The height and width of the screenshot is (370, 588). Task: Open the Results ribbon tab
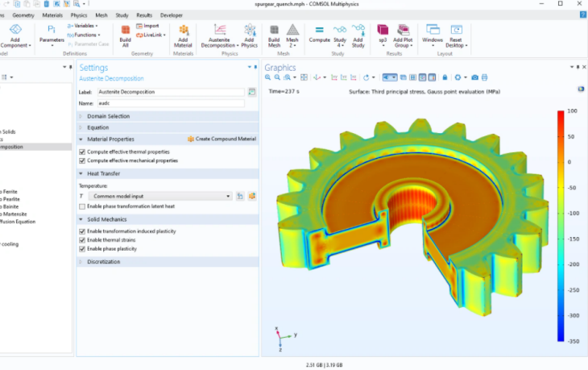144,15
